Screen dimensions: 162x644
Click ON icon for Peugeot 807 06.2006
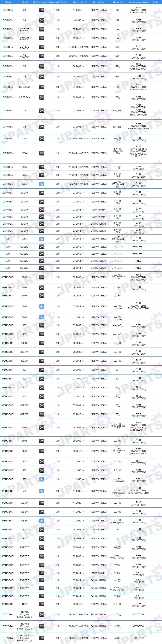pyautogui.click(x=41, y=530)
